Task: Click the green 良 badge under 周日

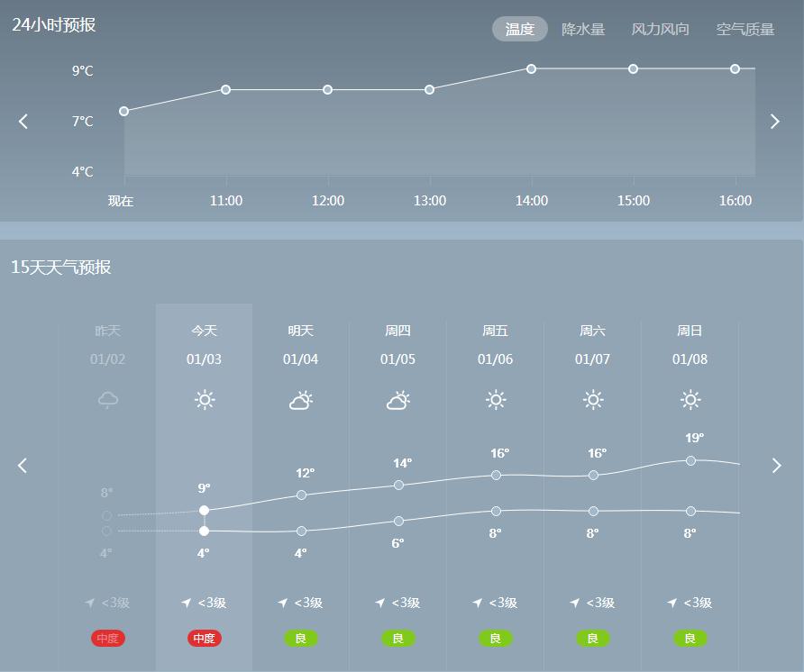Action: point(690,638)
